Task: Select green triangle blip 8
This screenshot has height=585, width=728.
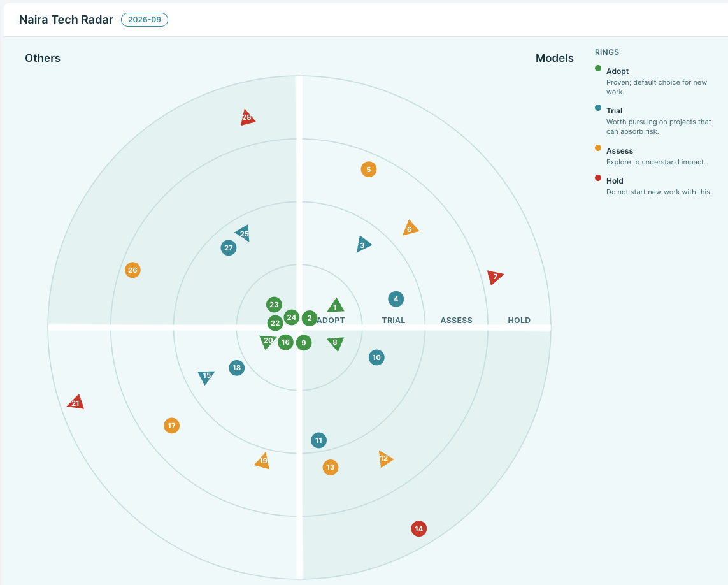Action: [335, 343]
